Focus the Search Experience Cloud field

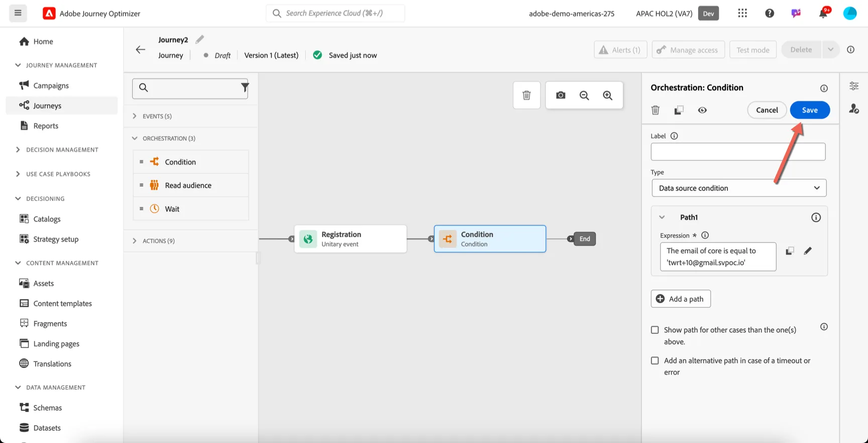[x=336, y=13]
